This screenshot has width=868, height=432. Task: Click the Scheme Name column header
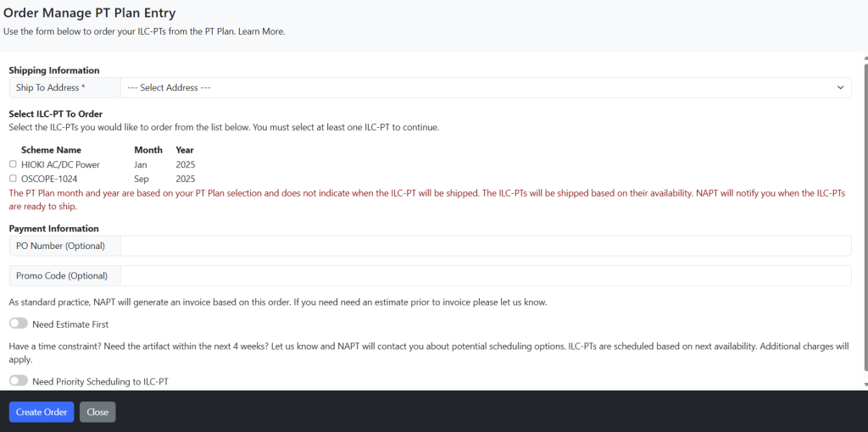(51, 150)
